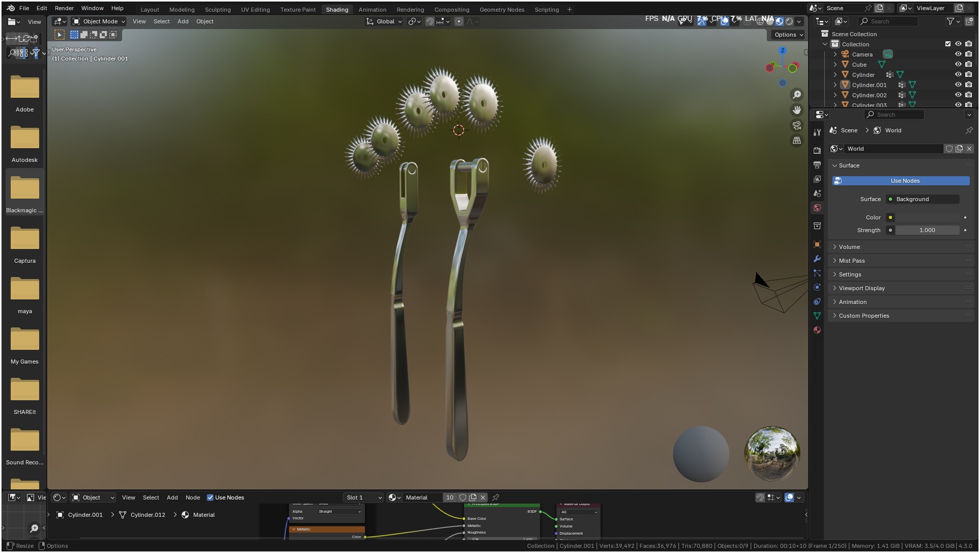Switch to orthographic grid view icon
980x553 pixels.
point(797,141)
